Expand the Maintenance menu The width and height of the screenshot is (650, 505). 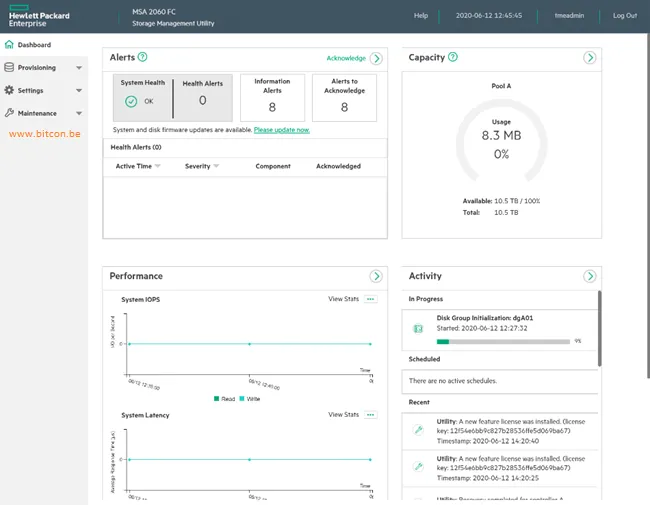[79, 114]
